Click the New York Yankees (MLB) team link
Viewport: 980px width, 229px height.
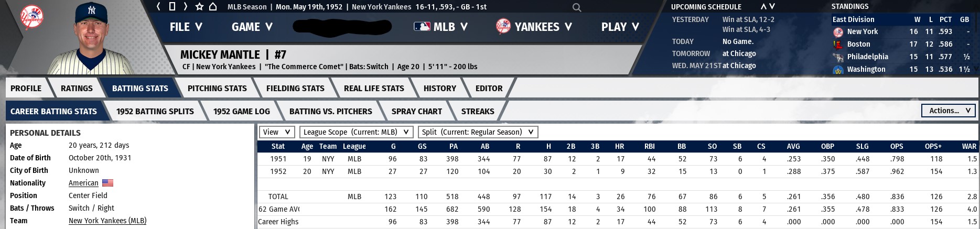coord(107,221)
